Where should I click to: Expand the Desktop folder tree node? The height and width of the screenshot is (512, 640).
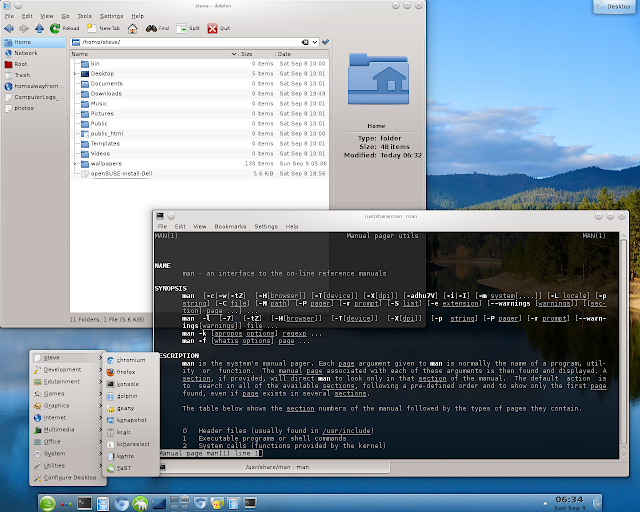pos(75,74)
